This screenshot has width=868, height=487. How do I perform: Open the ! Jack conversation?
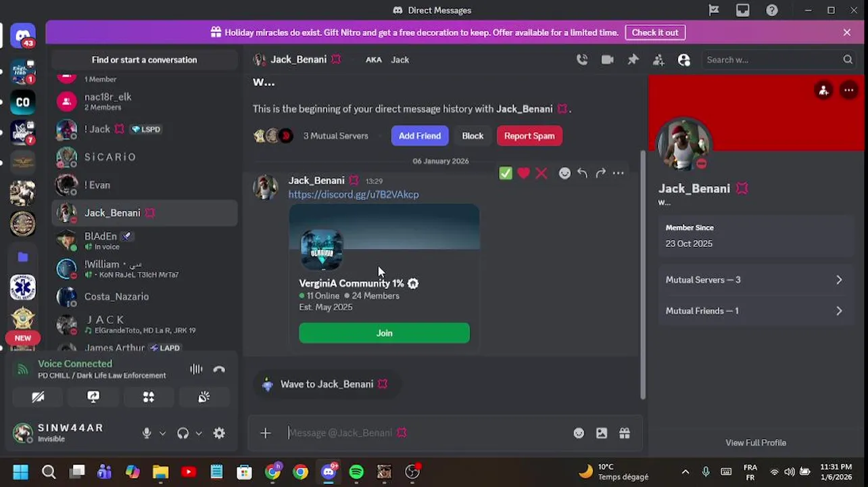tap(144, 129)
